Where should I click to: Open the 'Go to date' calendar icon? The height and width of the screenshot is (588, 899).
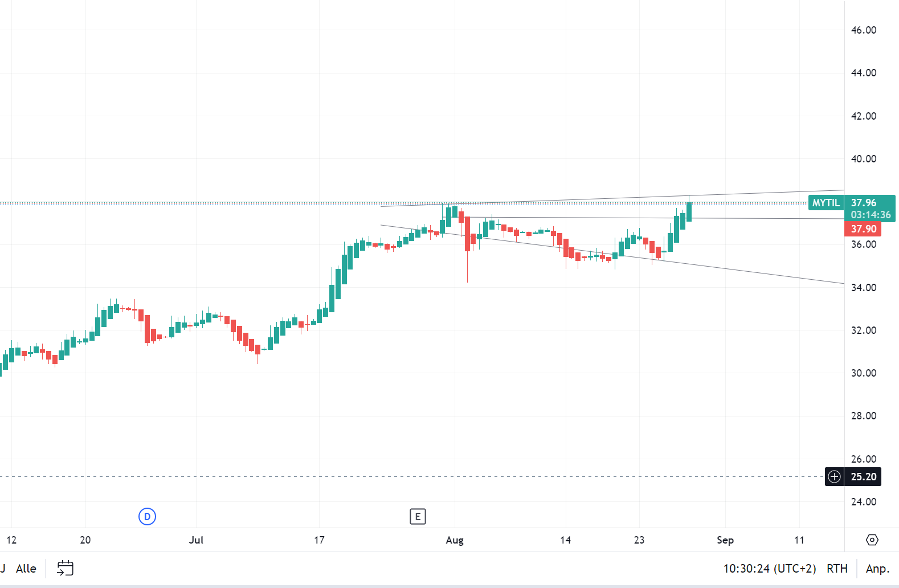pyautogui.click(x=65, y=568)
